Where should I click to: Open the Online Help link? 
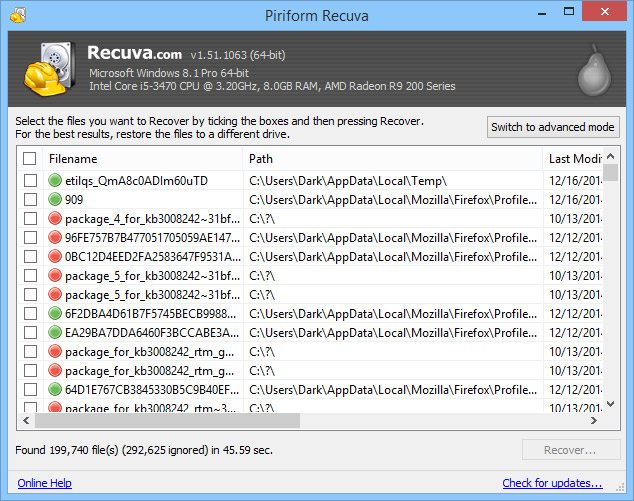[44, 483]
